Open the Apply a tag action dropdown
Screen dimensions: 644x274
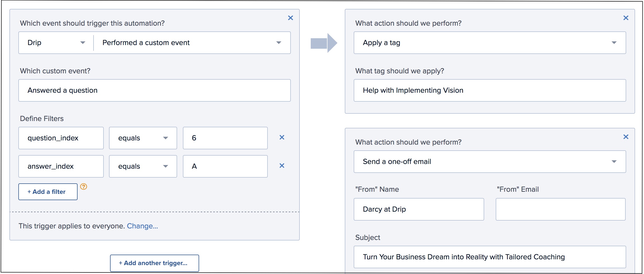[x=489, y=43]
